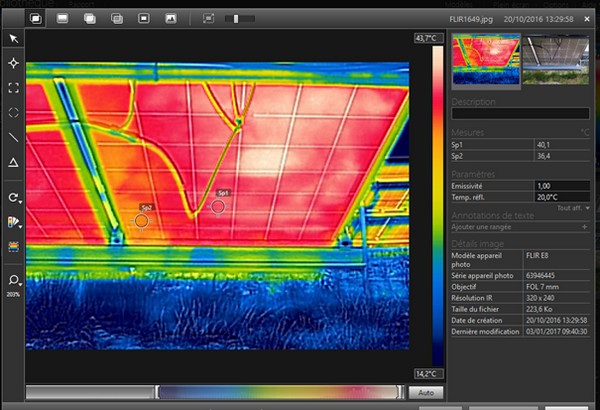Click the camera serial number 63946445
This screenshot has height=410, width=600.
[x=540, y=276]
